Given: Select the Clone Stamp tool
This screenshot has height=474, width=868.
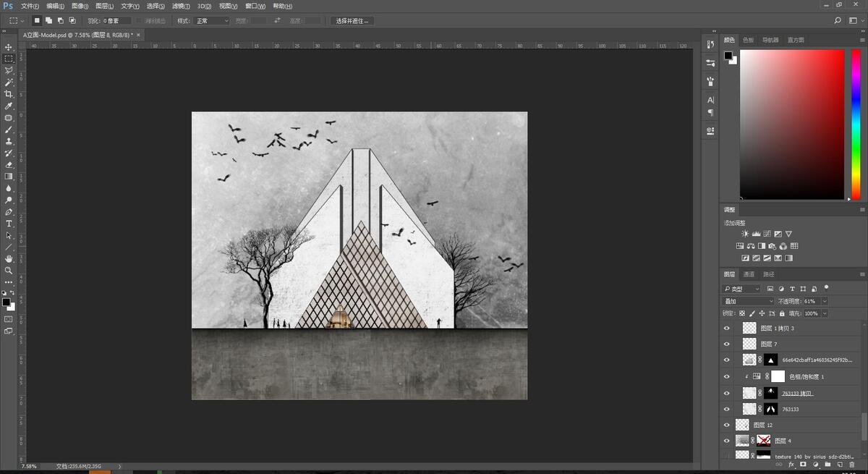Looking at the screenshot, I should click(x=9, y=141).
